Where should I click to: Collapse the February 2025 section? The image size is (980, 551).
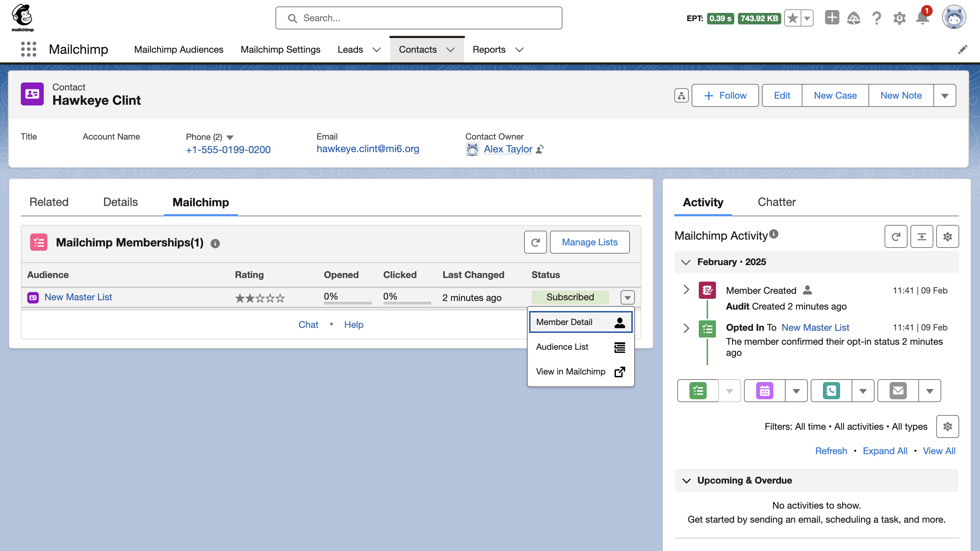[x=685, y=262]
